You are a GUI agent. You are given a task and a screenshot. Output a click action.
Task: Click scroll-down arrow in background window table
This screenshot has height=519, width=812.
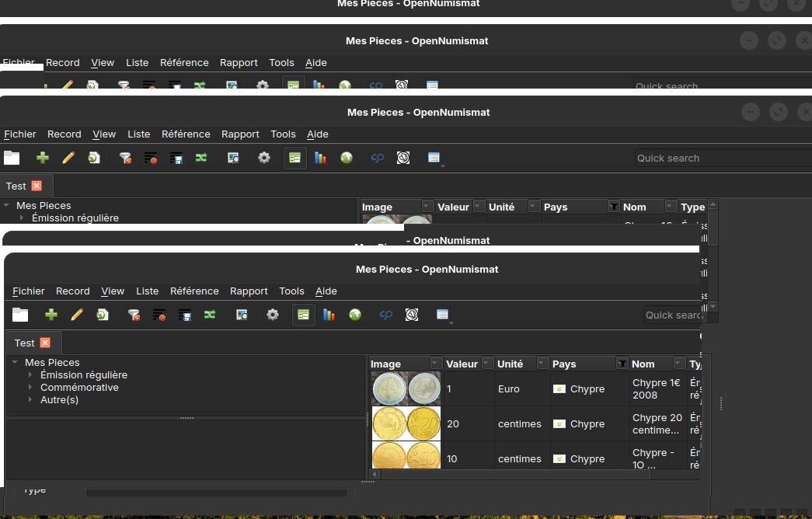click(x=713, y=307)
